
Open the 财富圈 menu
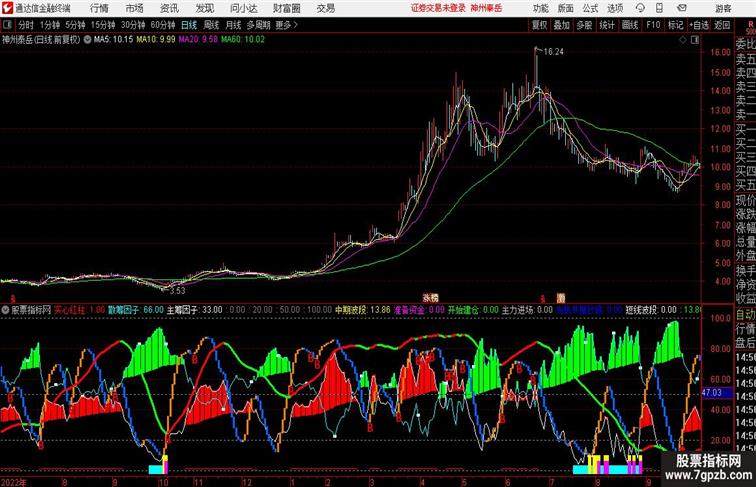coord(286,8)
